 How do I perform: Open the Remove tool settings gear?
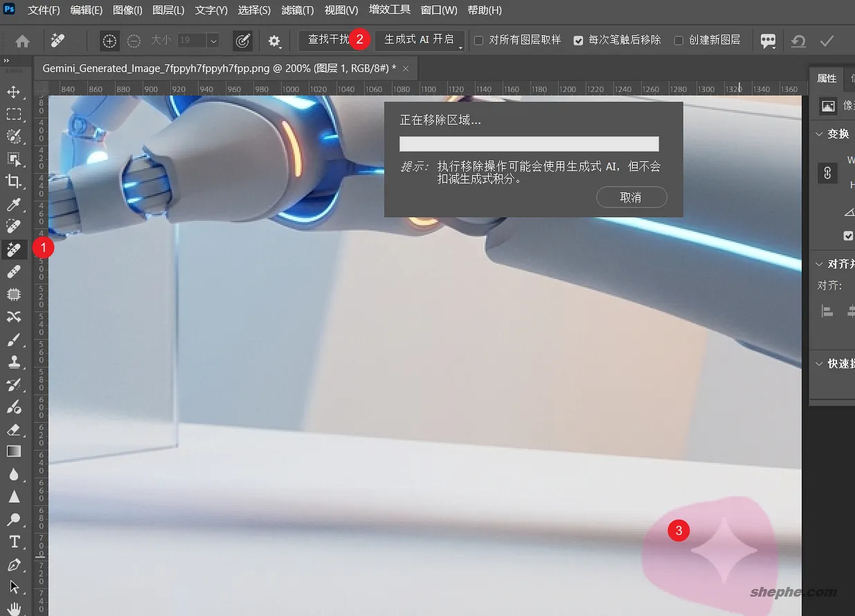click(274, 42)
